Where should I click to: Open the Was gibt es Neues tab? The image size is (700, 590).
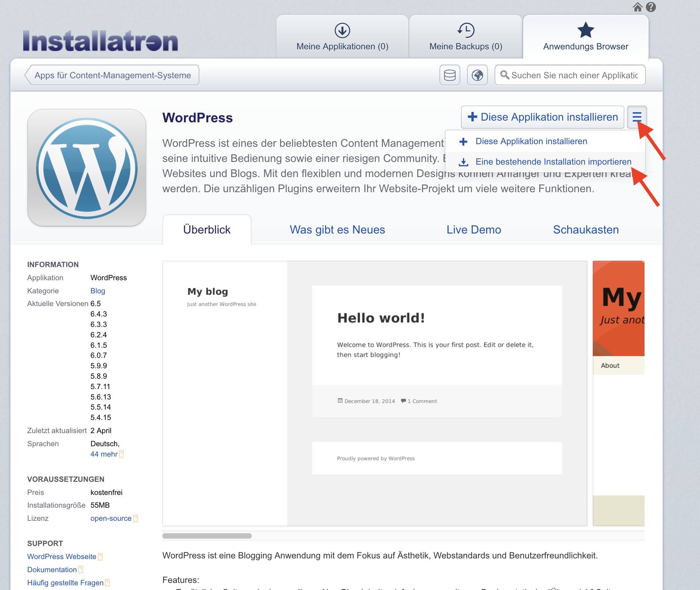pos(337,230)
